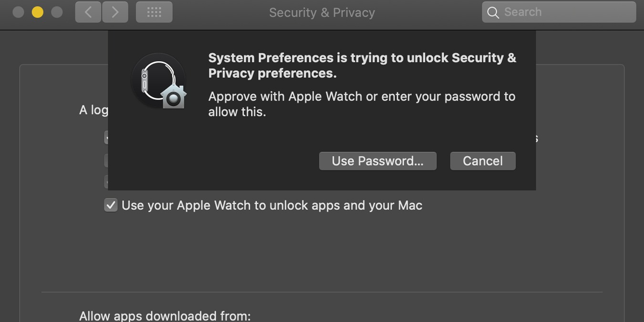
Task: Uncheck Use your Apple Watch to unlock apps
Action: pyautogui.click(x=110, y=205)
